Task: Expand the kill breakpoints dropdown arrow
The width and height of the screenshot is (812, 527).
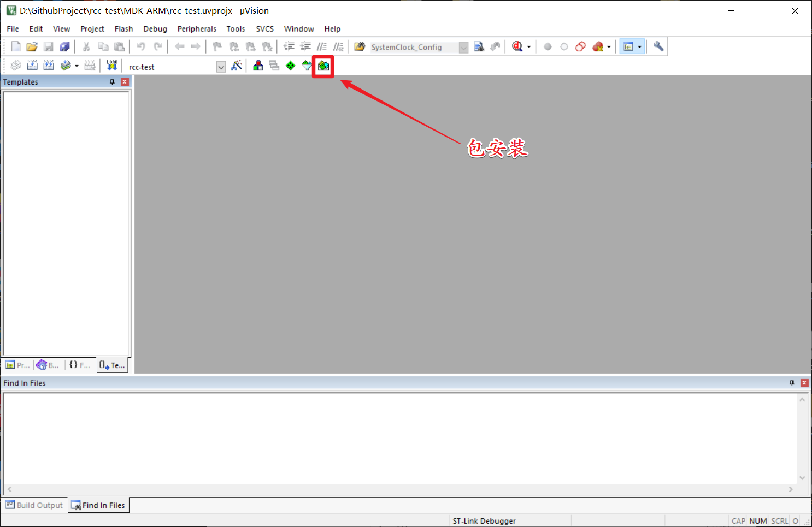Action: tap(609, 47)
